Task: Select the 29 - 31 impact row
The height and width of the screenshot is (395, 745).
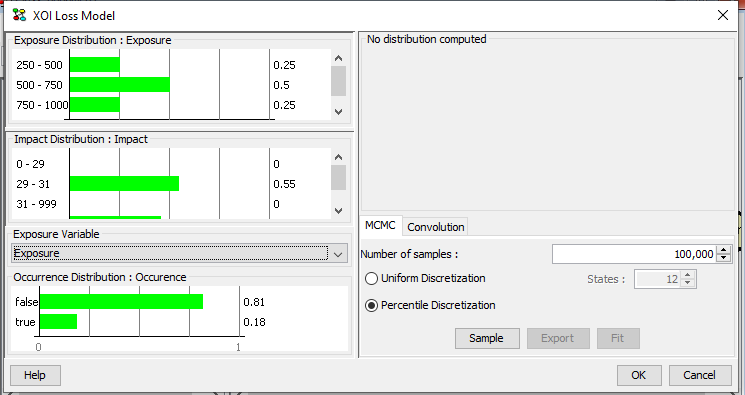Action: 171,184
